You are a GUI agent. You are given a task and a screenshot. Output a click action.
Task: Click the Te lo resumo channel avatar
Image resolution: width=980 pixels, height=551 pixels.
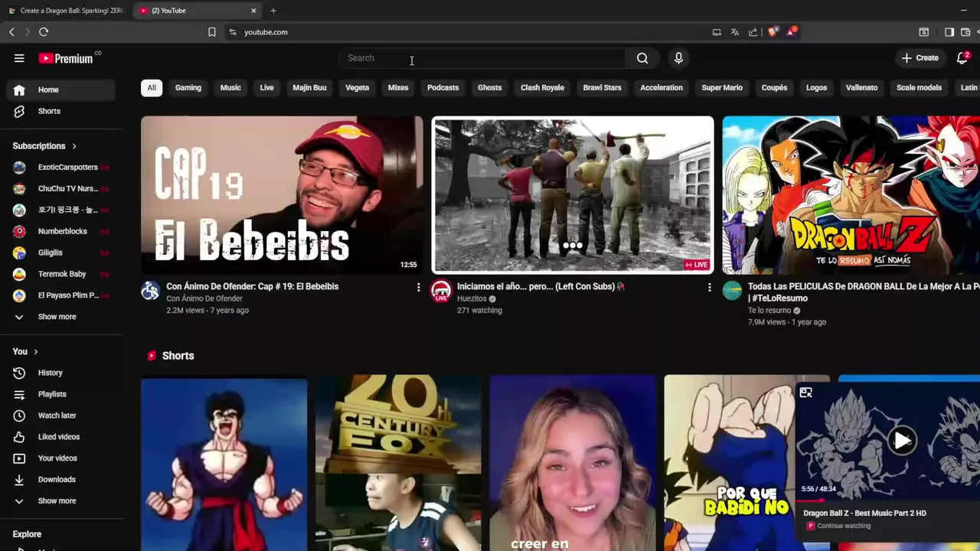pos(732,291)
